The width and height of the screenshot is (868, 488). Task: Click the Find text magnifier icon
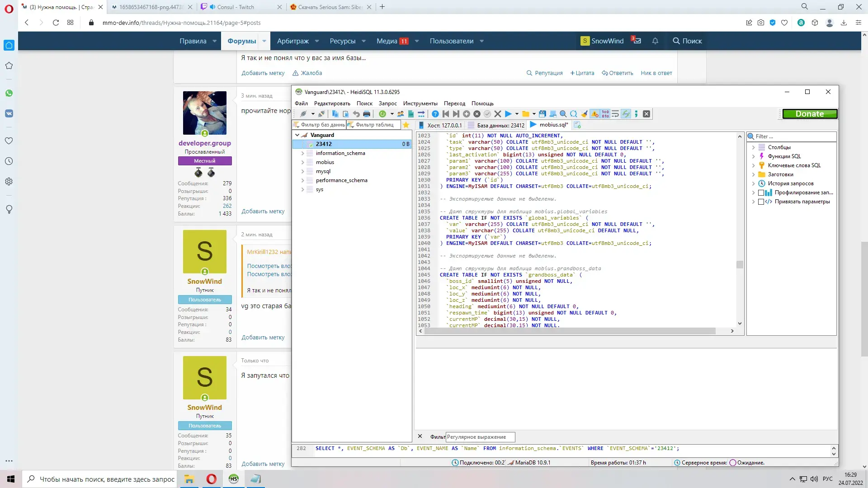point(563,114)
